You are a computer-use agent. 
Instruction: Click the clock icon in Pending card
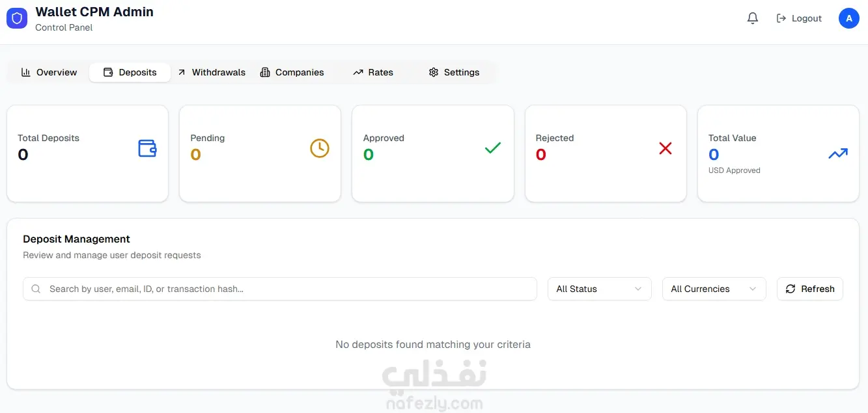point(320,148)
